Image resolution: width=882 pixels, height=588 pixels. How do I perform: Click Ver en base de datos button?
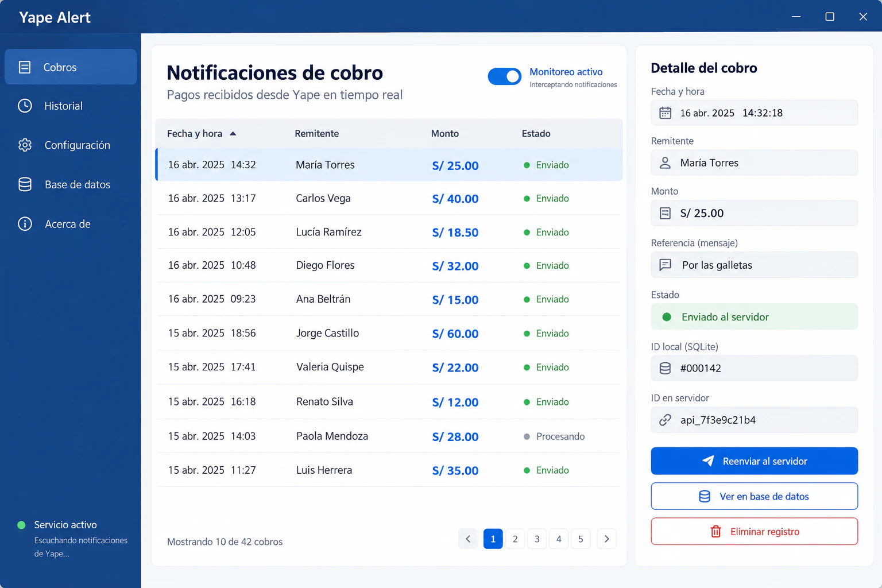(754, 496)
